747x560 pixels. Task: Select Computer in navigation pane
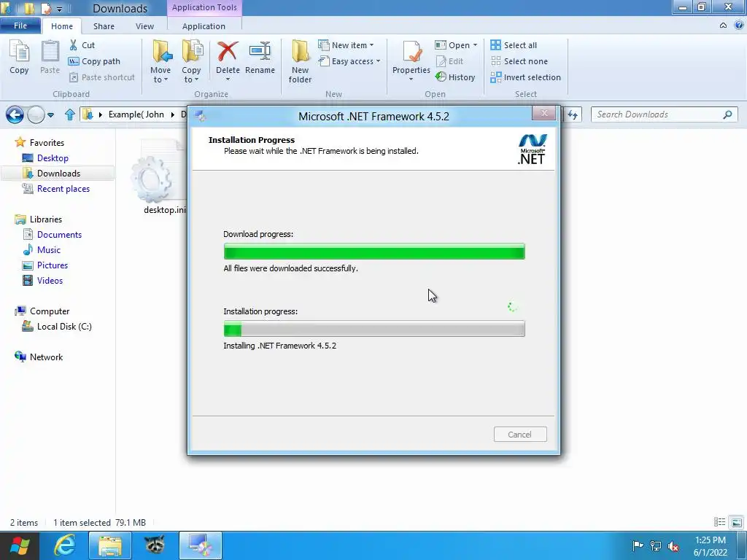click(50, 311)
